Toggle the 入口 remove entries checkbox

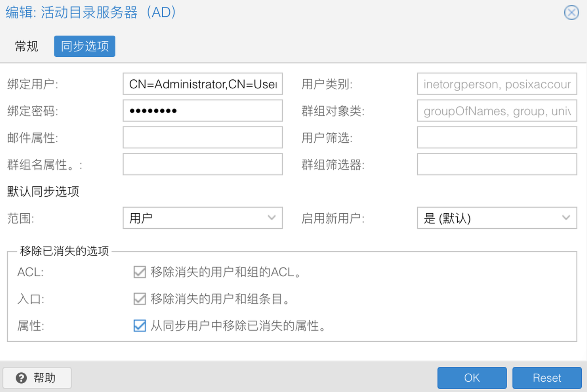(x=140, y=299)
